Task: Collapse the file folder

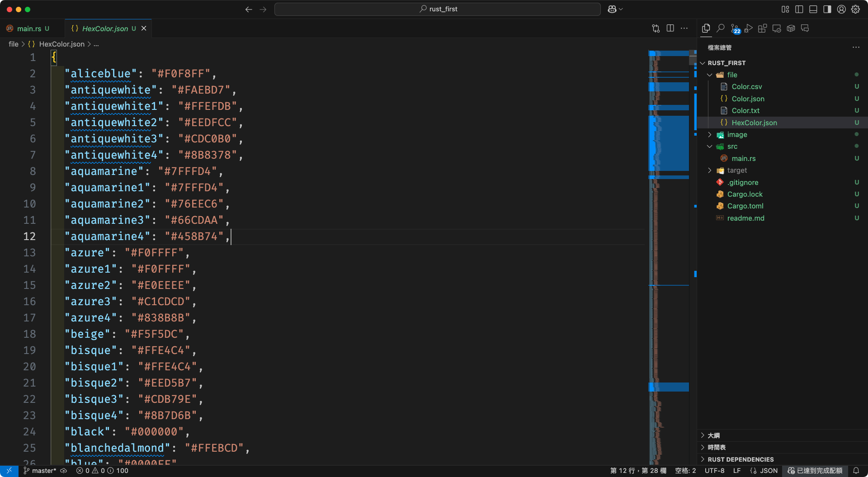Action: pyautogui.click(x=710, y=75)
